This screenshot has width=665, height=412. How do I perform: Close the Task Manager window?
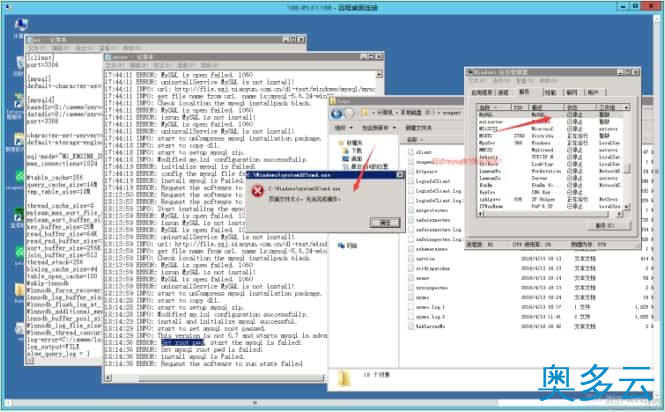pyautogui.click(x=635, y=72)
